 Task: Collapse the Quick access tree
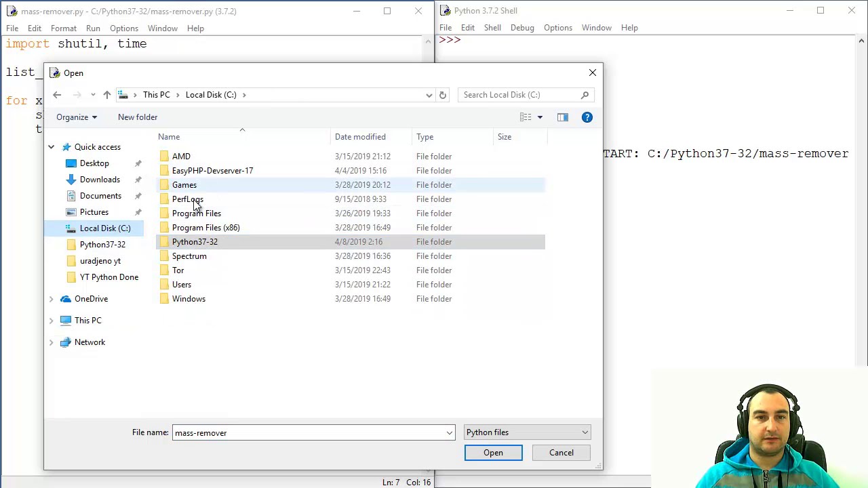[x=51, y=147]
